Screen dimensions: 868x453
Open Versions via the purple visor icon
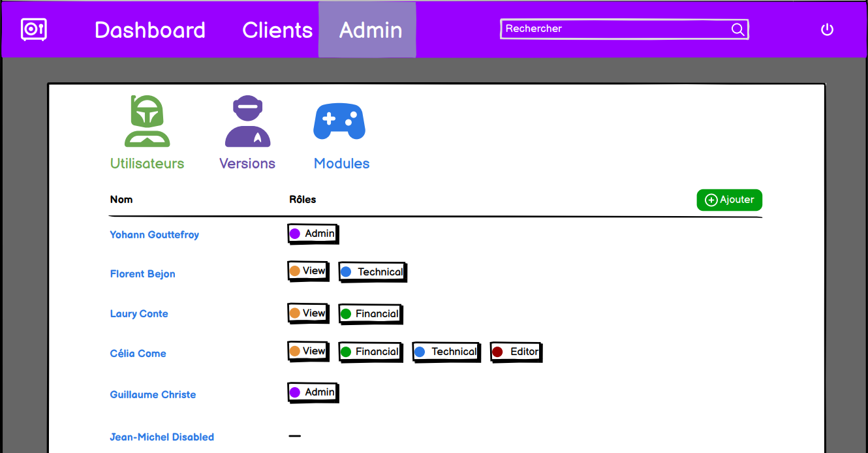(x=247, y=121)
